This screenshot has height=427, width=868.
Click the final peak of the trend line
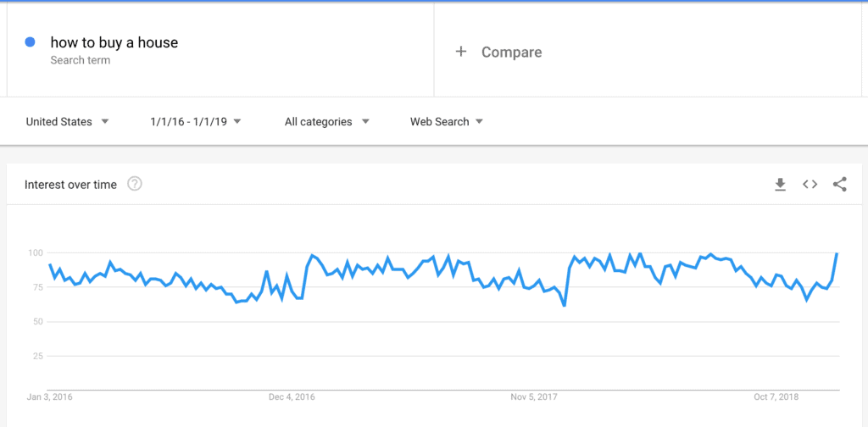[x=837, y=253]
